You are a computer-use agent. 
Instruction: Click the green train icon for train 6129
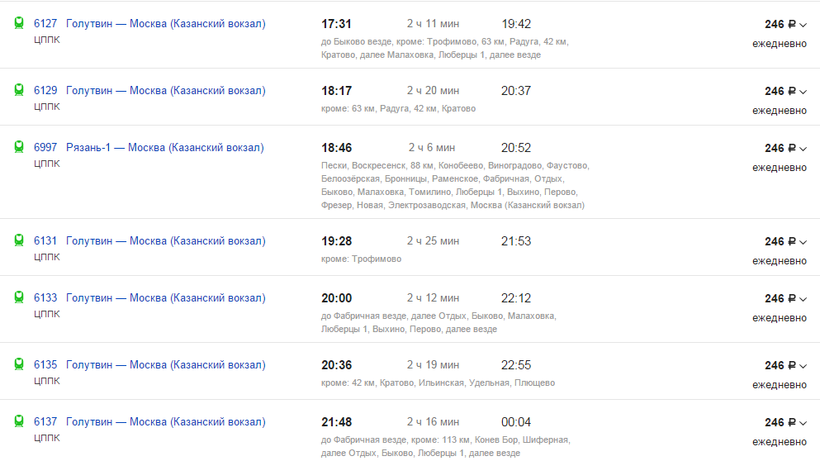click(x=19, y=90)
